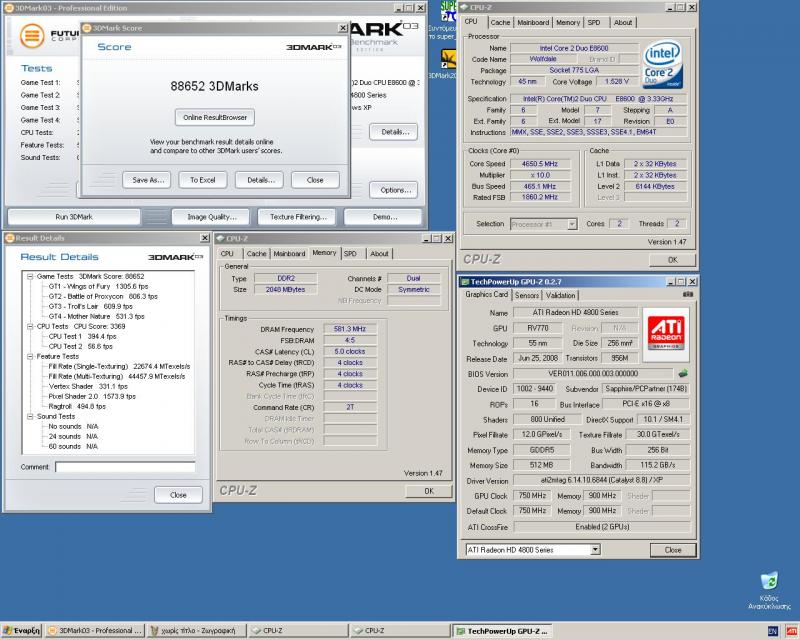This screenshot has width=800, height=640.
Task: Switch to CPU tab in memory CPU-Z window
Action: pyautogui.click(x=227, y=254)
